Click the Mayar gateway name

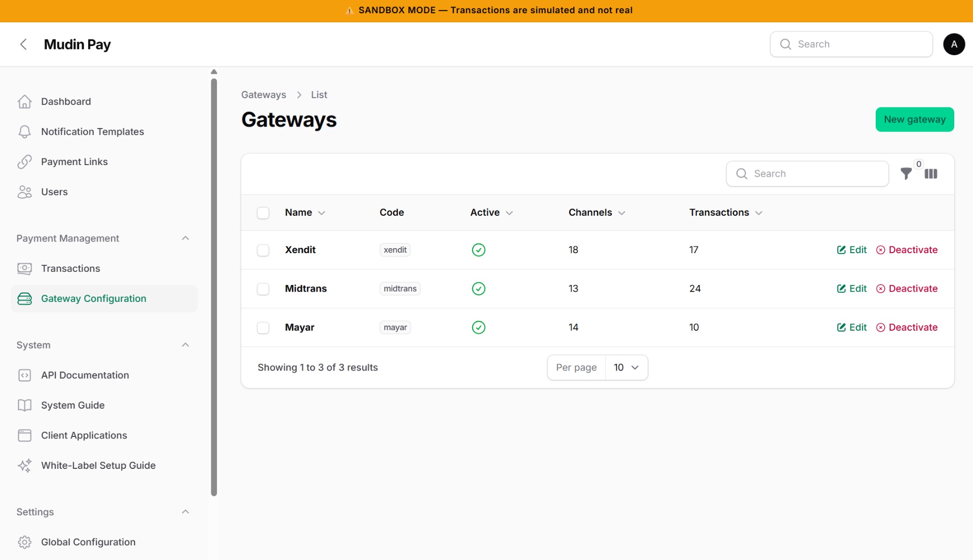[300, 327]
